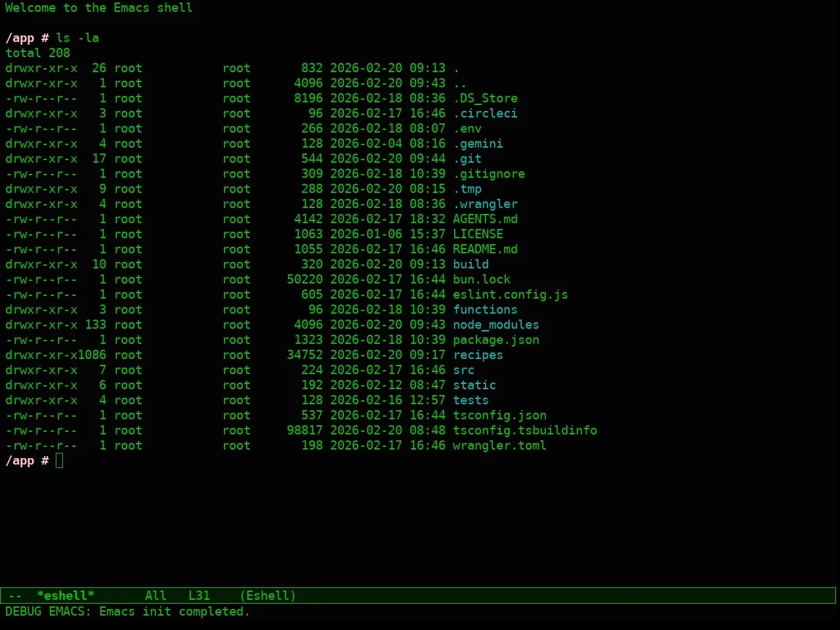Image resolution: width=840 pixels, height=630 pixels.
Task: Click the 'Welcome to the Emacs shell' banner
Action: point(99,8)
